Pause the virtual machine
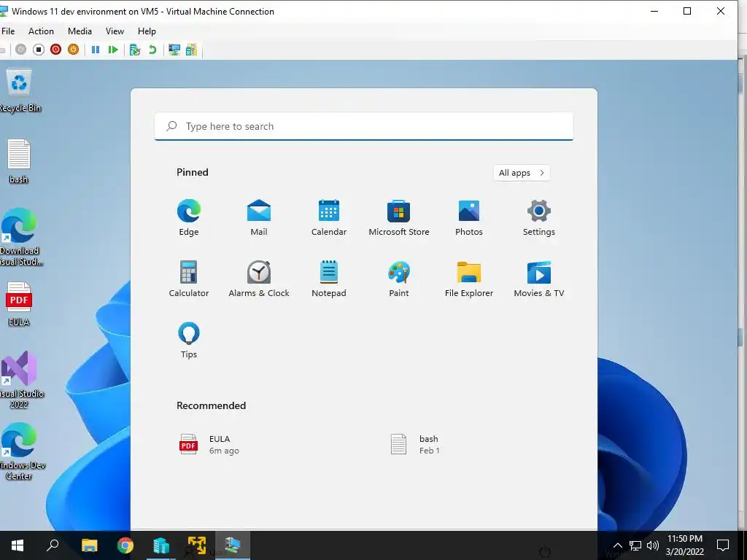 96,50
